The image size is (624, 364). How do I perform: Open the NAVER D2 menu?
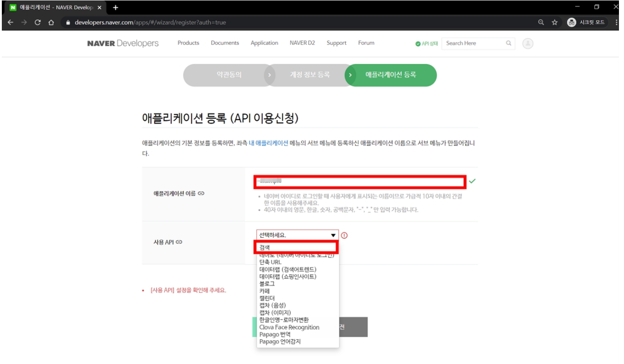[x=302, y=43]
